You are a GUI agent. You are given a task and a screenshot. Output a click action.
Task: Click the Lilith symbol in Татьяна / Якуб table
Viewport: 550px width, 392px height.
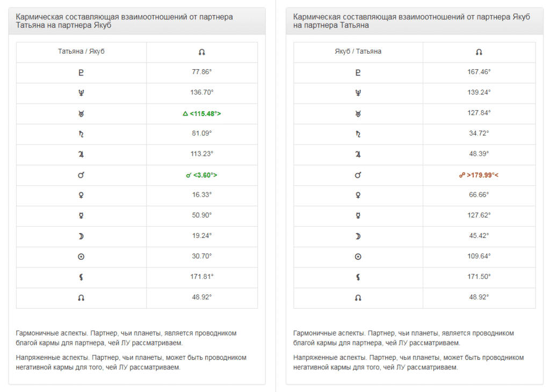(81, 277)
